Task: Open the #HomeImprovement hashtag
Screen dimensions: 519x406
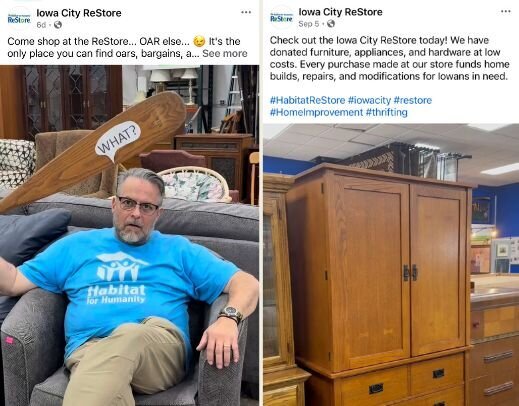Action: click(316, 112)
